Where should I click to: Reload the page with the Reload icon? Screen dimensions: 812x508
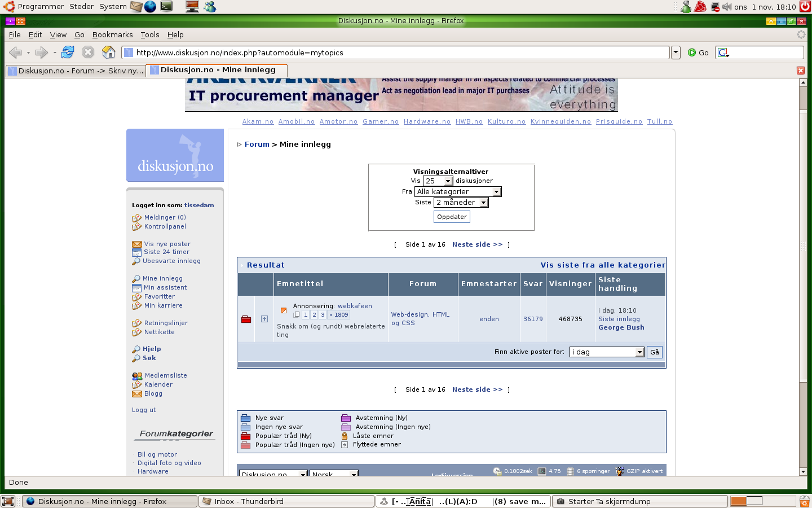[x=68, y=52]
